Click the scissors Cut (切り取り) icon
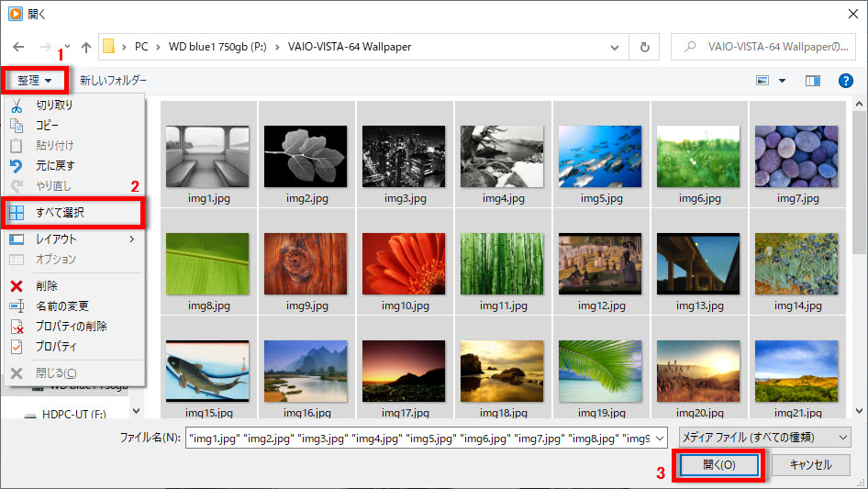This screenshot has width=868, height=489. [x=16, y=105]
